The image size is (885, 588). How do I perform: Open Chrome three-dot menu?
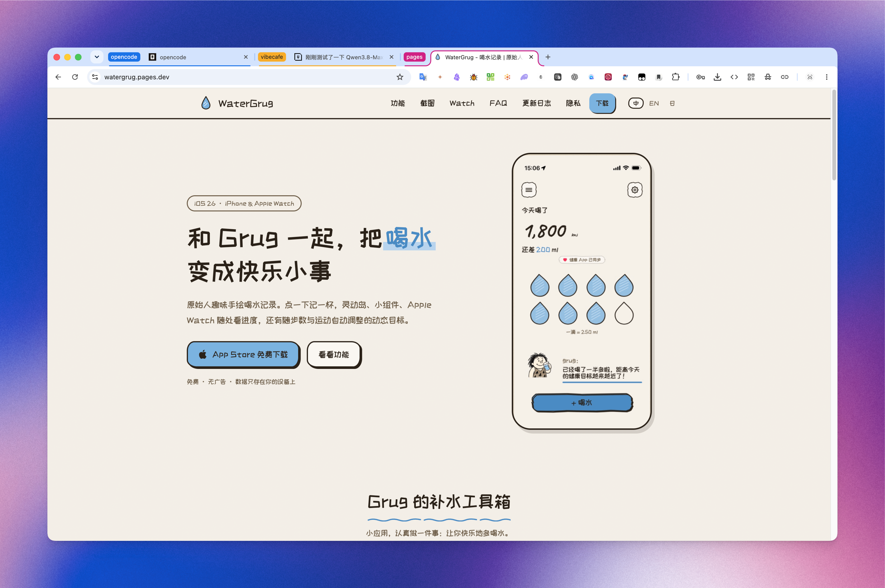827,77
